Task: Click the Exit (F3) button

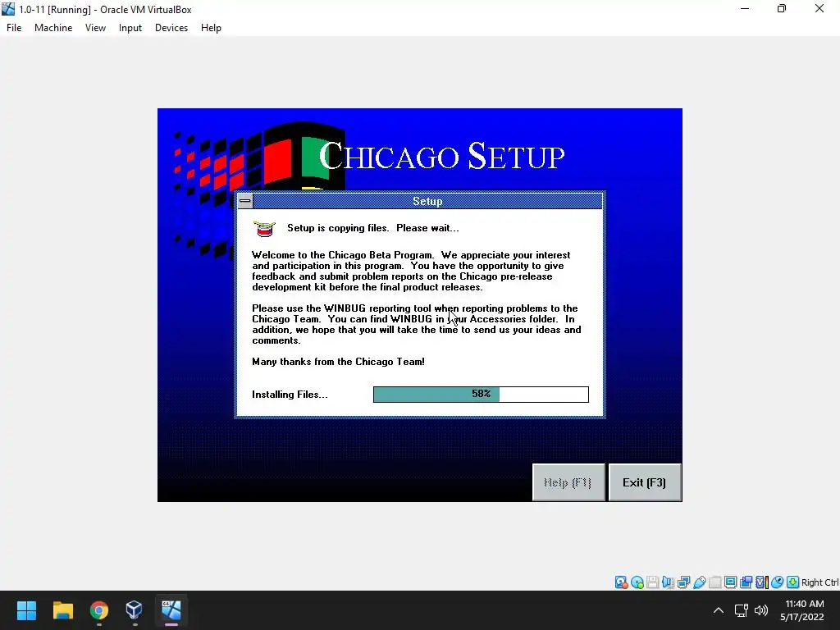Action: [645, 482]
